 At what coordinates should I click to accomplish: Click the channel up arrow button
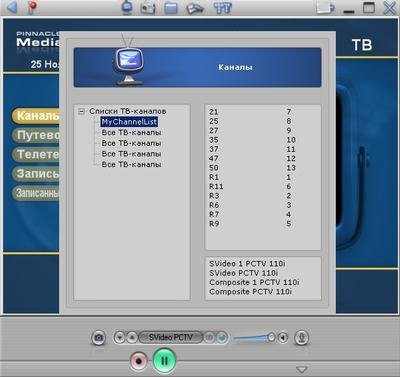tap(132, 337)
